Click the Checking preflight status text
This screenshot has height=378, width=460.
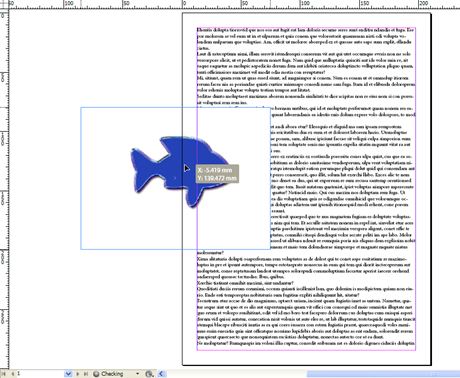(112, 374)
